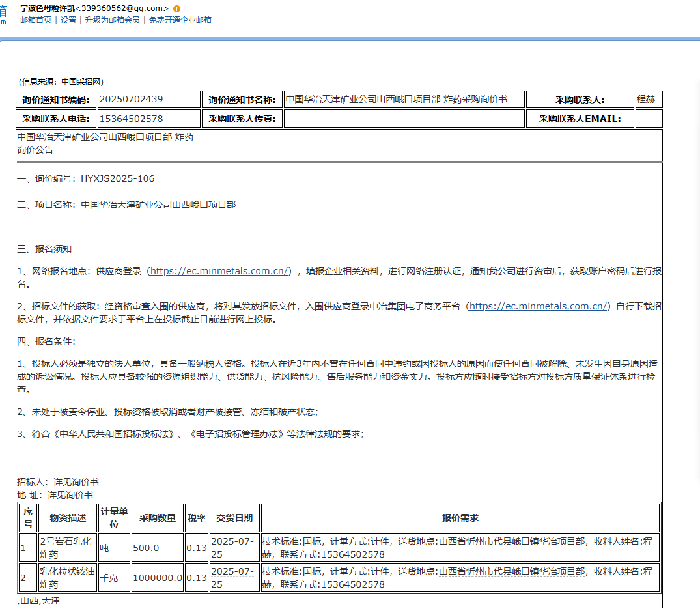This screenshot has width=700, height=611.
Task: Click the 未处于被责令停业 condition line
Action: click(x=167, y=412)
